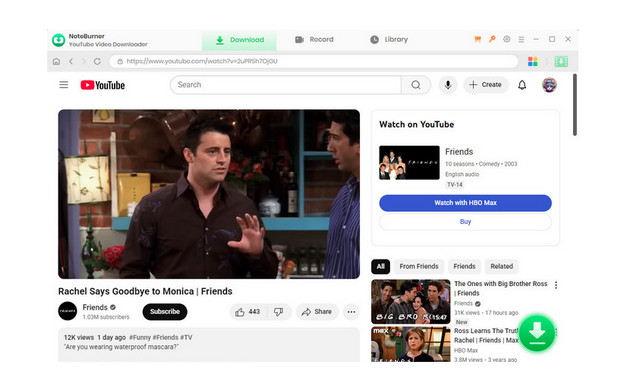Select the All filter chip

[x=381, y=266]
